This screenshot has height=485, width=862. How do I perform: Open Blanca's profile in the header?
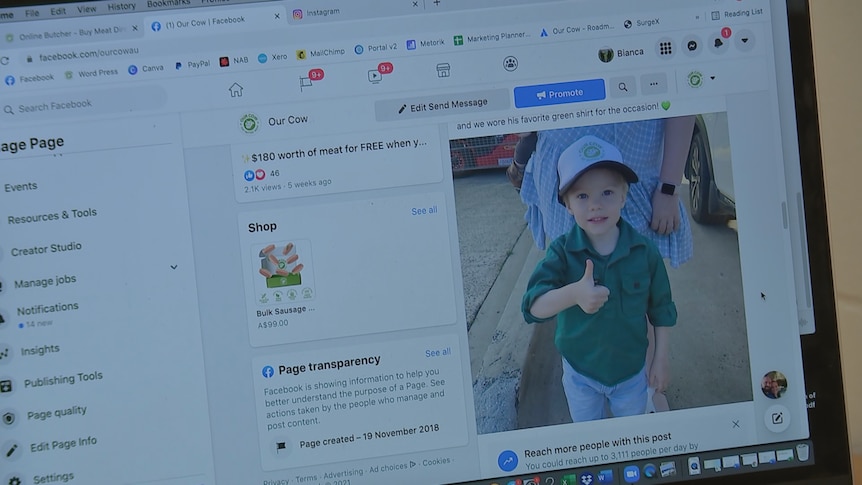point(621,53)
